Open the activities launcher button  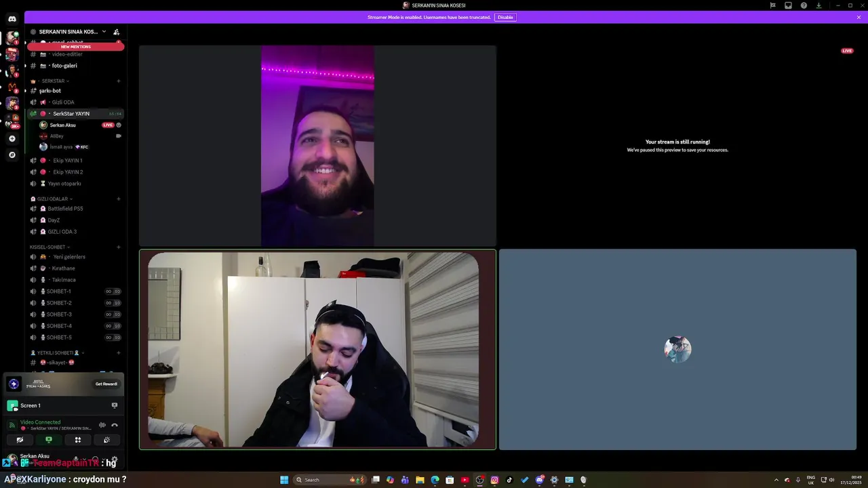(78, 440)
